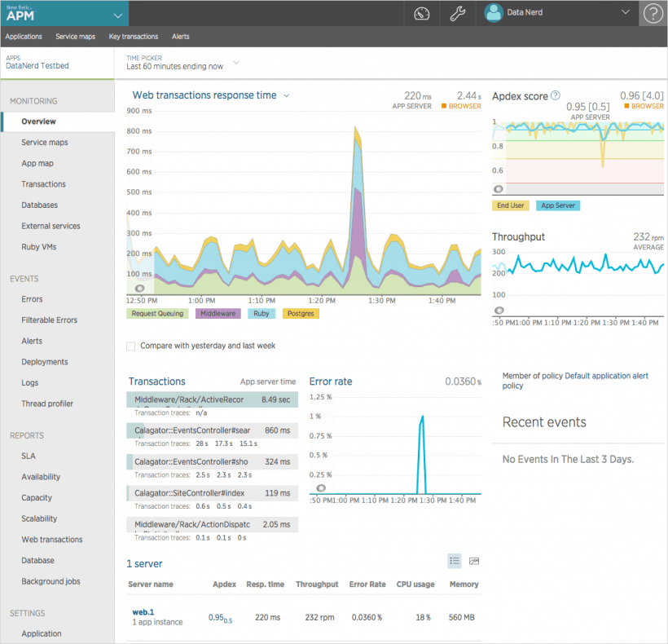Open Filterable Errors in sidebar

coord(50,320)
